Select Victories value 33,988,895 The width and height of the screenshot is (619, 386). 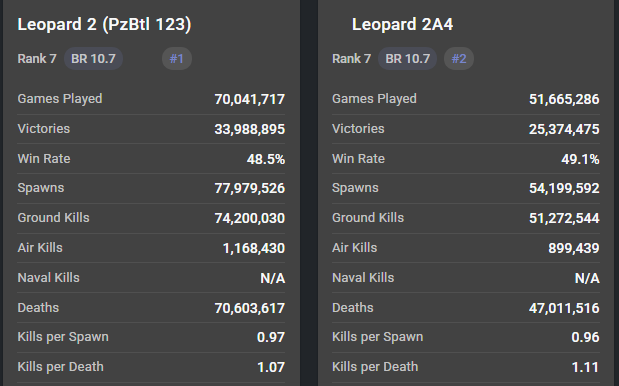[x=249, y=129]
